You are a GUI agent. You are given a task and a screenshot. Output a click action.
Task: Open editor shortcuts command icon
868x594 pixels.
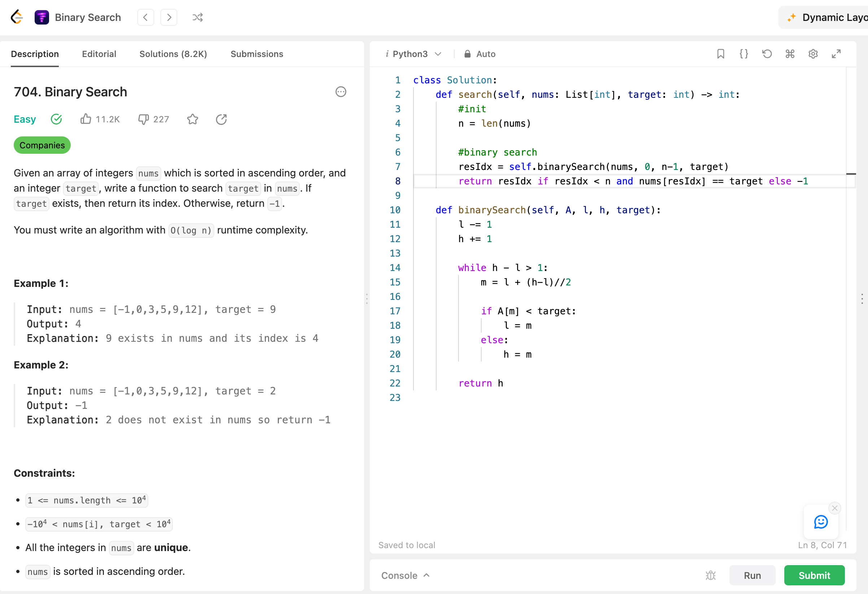pos(790,54)
